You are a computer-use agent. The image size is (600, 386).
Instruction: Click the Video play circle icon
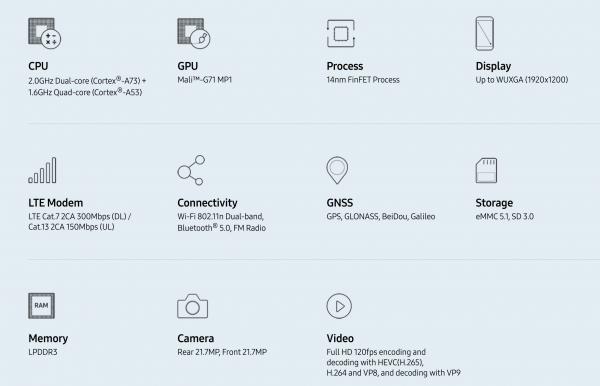339,306
